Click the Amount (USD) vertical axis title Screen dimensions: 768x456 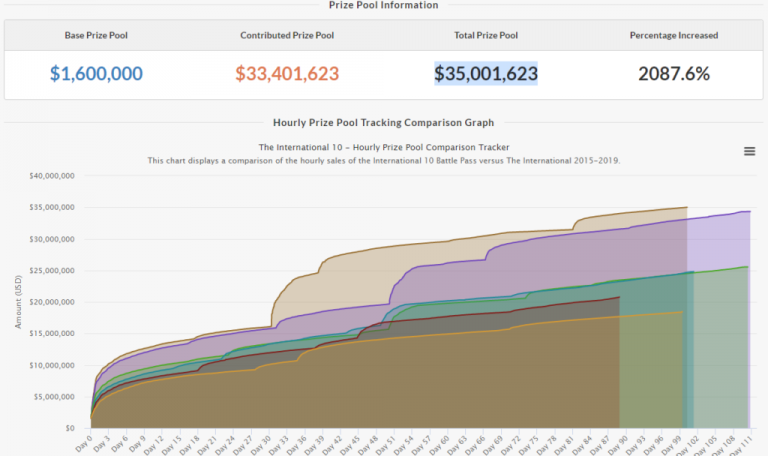(17, 300)
